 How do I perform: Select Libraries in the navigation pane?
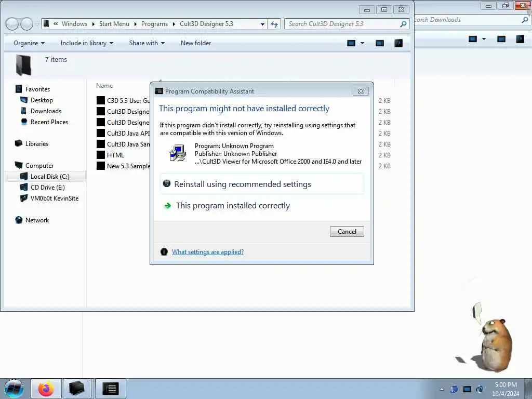pos(37,144)
